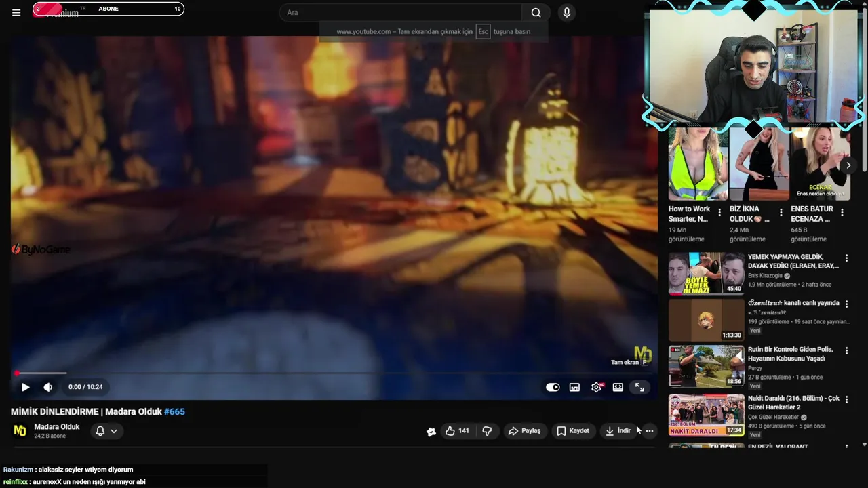Click the Purgy channel name
The image size is (868, 488).
(755, 368)
